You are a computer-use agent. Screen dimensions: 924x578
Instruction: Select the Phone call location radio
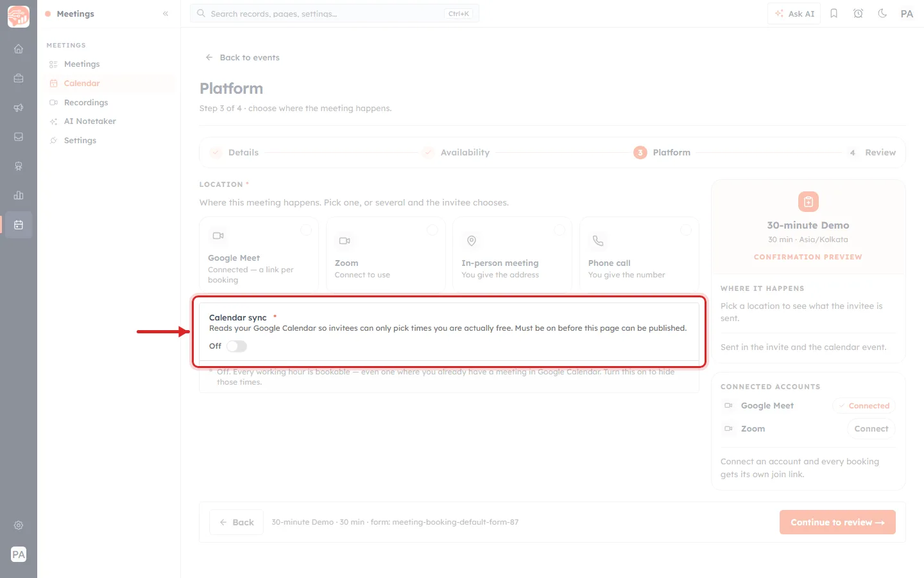[x=686, y=230]
